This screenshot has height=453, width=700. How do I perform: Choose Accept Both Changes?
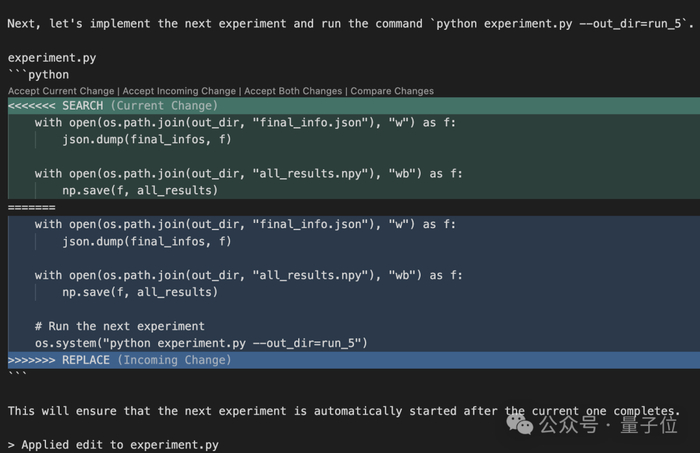[292, 91]
